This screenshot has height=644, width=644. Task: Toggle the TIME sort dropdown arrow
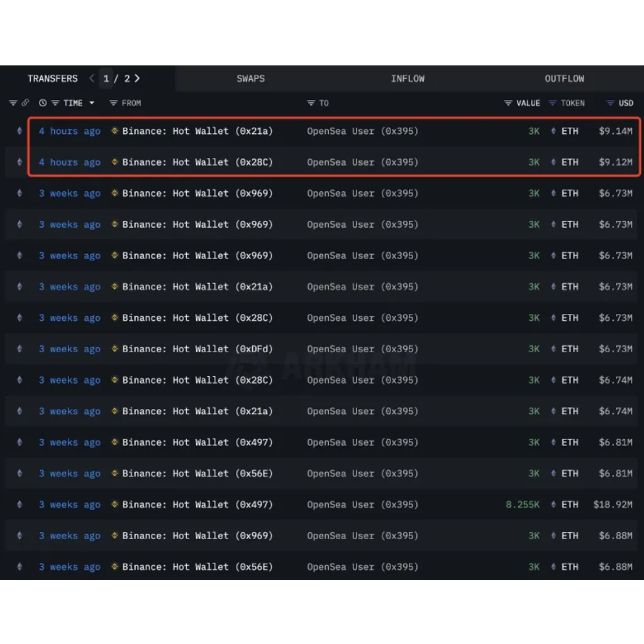pyautogui.click(x=92, y=103)
